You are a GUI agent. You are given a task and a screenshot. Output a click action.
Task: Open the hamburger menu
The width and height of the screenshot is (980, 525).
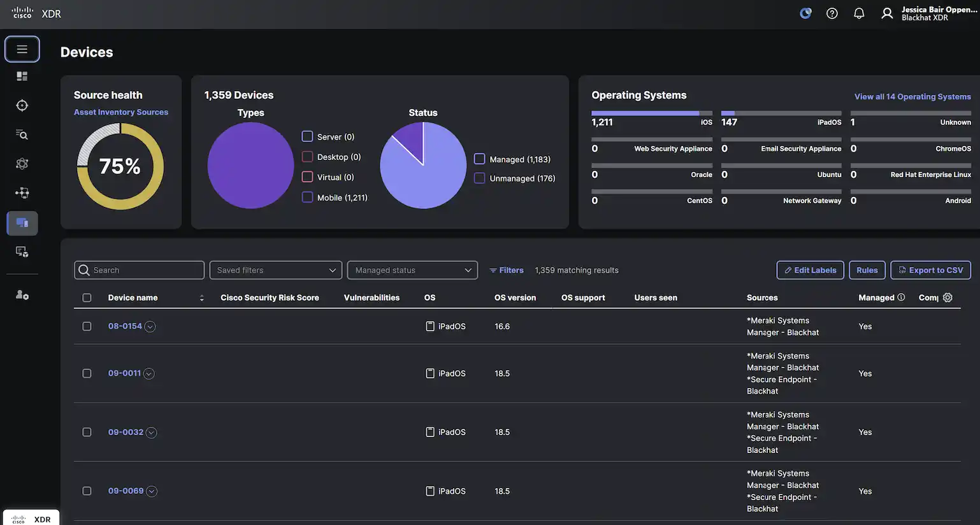point(22,48)
